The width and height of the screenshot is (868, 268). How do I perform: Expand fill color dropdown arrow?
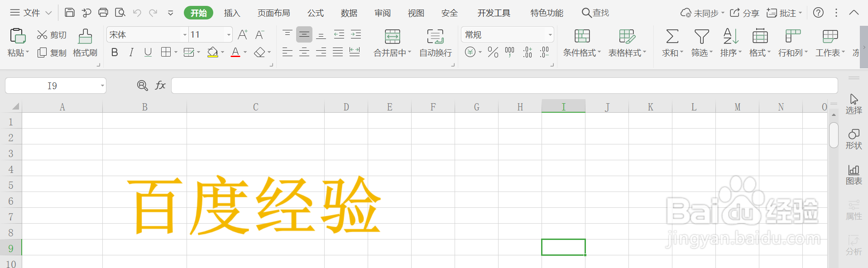222,53
